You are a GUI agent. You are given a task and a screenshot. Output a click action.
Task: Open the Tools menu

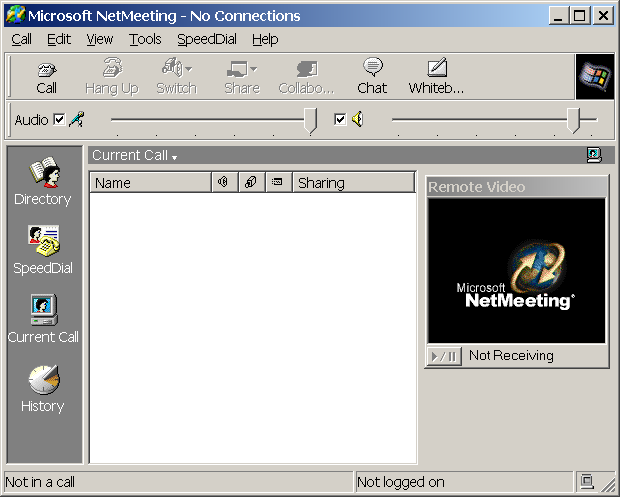pyautogui.click(x=145, y=39)
